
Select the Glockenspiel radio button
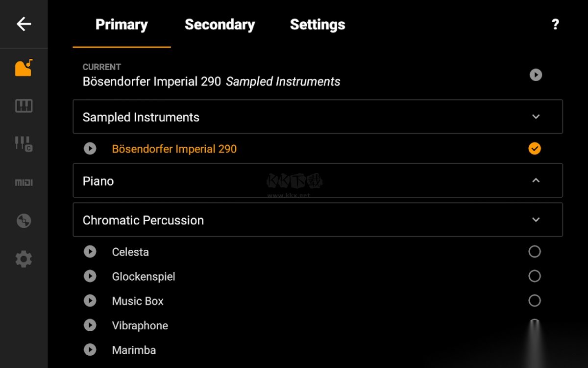535,276
